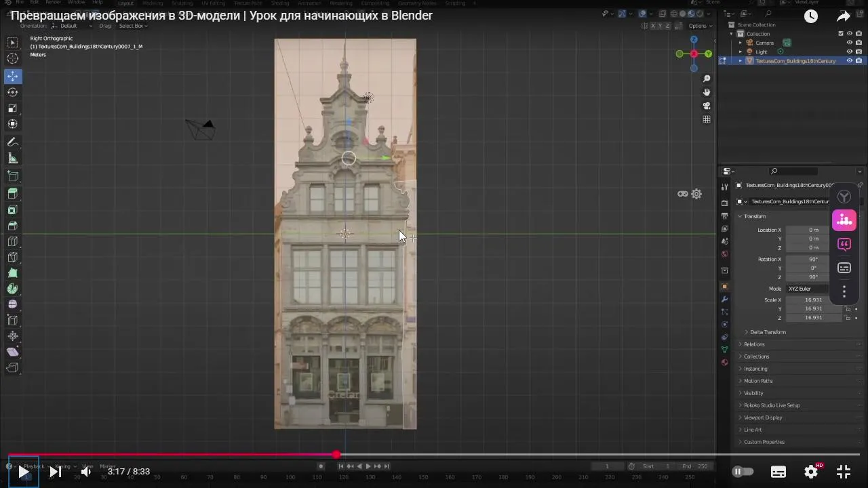
Task: Expand the Motion Paths panel
Action: click(757, 381)
